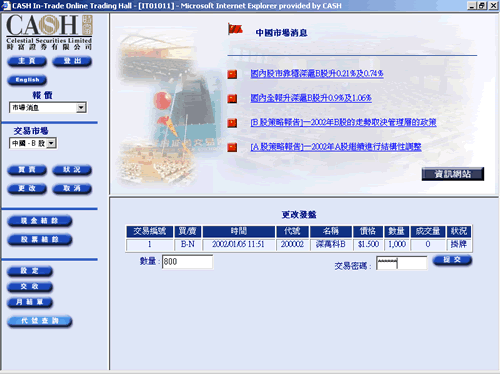Click the waving China flag beside 中國市場消息
Screen dimensions: 500x374
(235, 29)
